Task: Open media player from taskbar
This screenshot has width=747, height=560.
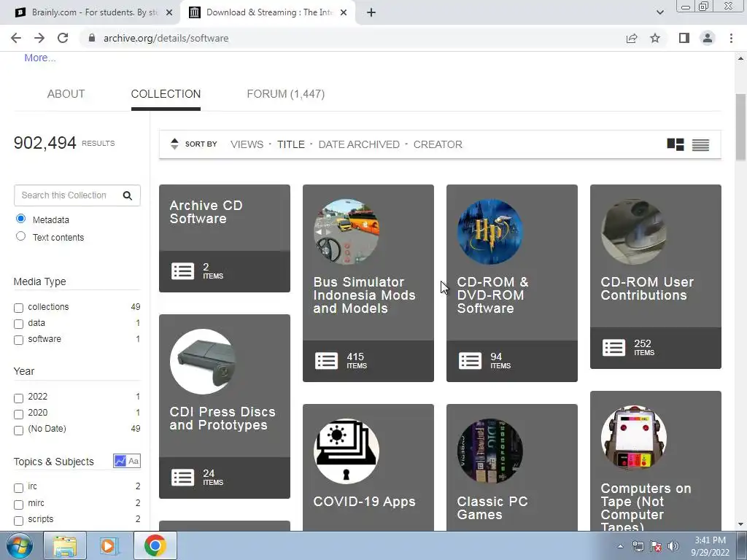Action: pos(109,545)
